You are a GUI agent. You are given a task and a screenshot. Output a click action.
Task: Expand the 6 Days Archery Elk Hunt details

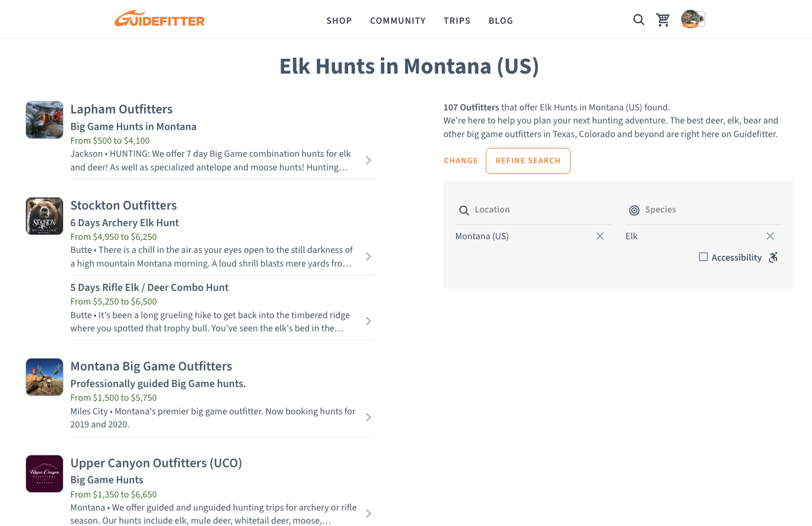(x=368, y=256)
